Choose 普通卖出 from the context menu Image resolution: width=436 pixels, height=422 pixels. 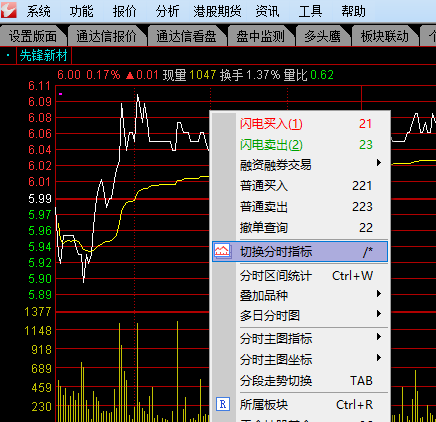pyautogui.click(x=301, y=207)
